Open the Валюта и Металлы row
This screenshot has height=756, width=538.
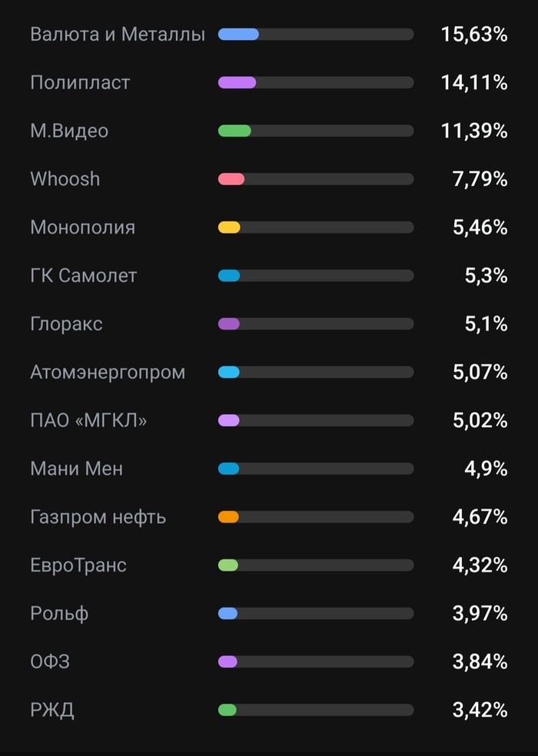(x=269, y=35)
